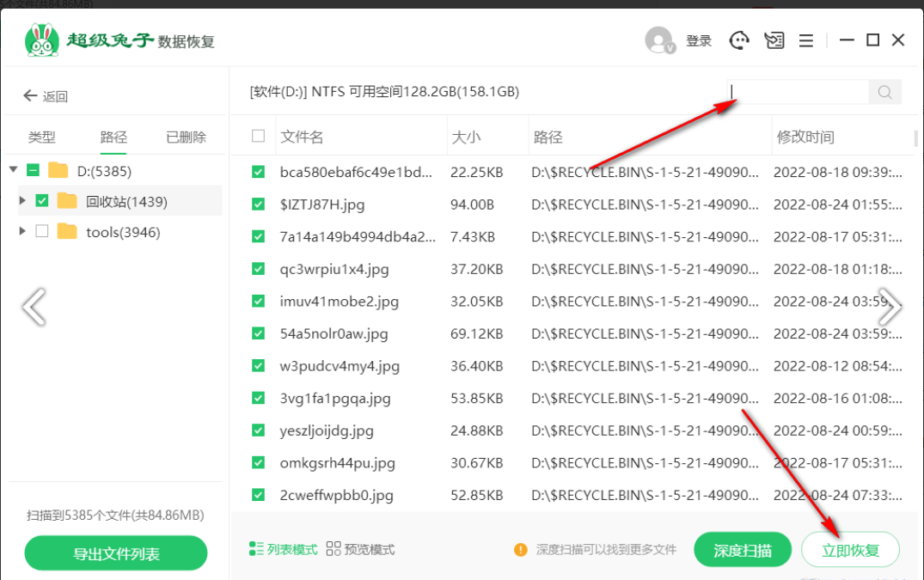Sort by 修改时间 column header
The height and width of the screenshot is (580, 924).
click(805, 137)
